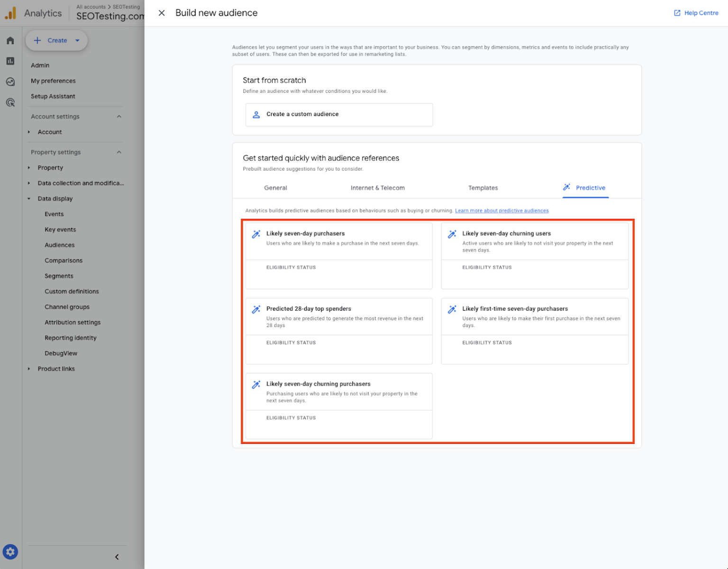Select Audiences in the Data display list

59,245
